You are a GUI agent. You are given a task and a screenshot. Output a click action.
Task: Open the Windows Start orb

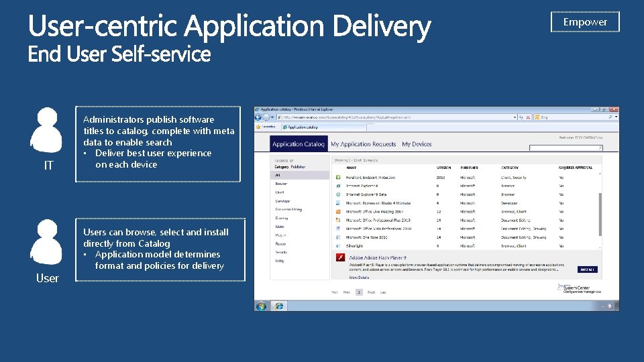[x=261, y=306]
